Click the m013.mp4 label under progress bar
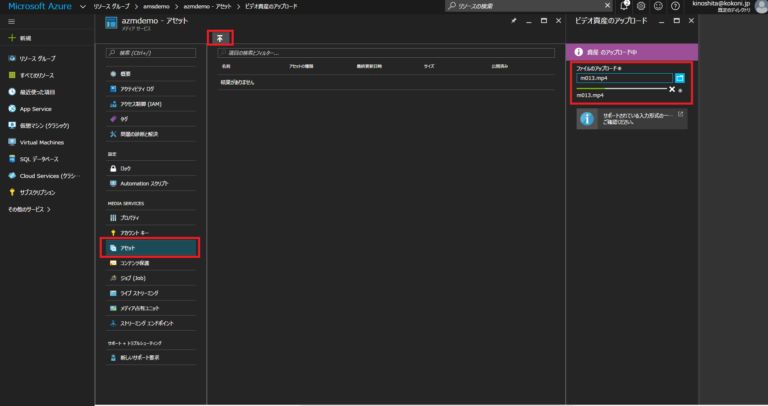This screenshot has width=768, height=406. click(590, 95)
